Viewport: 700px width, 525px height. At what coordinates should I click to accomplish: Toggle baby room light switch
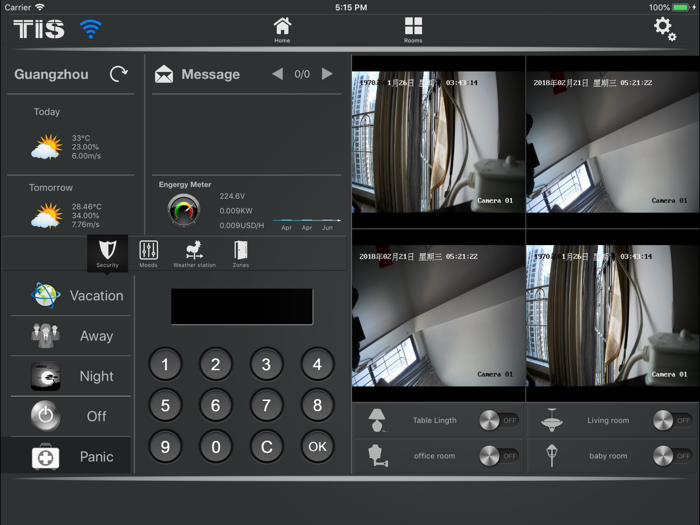click(673, 456)
